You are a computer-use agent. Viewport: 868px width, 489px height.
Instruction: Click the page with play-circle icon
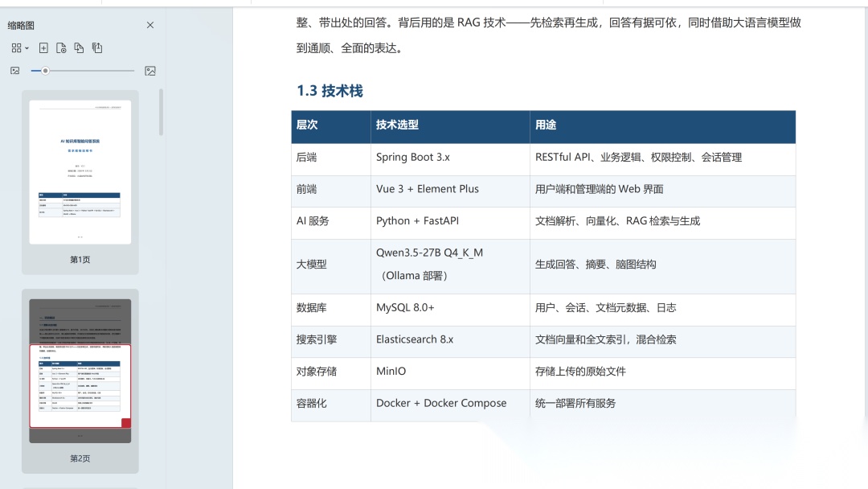click(x=61, y=48)
